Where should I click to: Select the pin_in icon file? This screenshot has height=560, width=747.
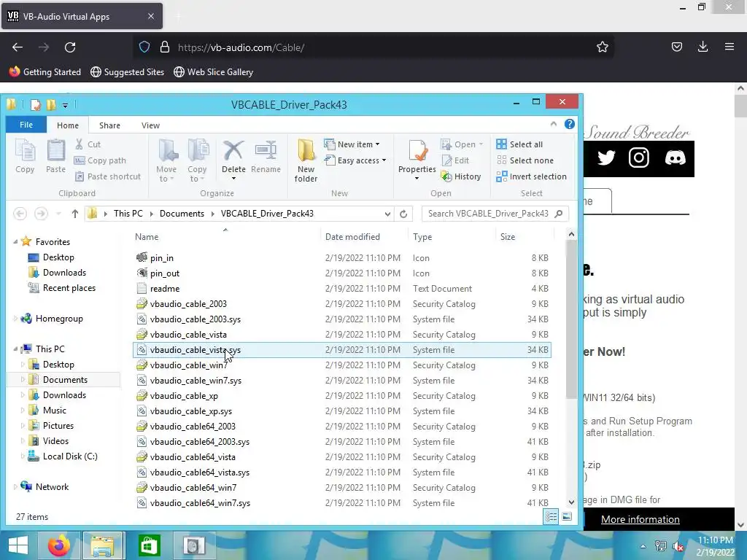click(x=342, y=258)
